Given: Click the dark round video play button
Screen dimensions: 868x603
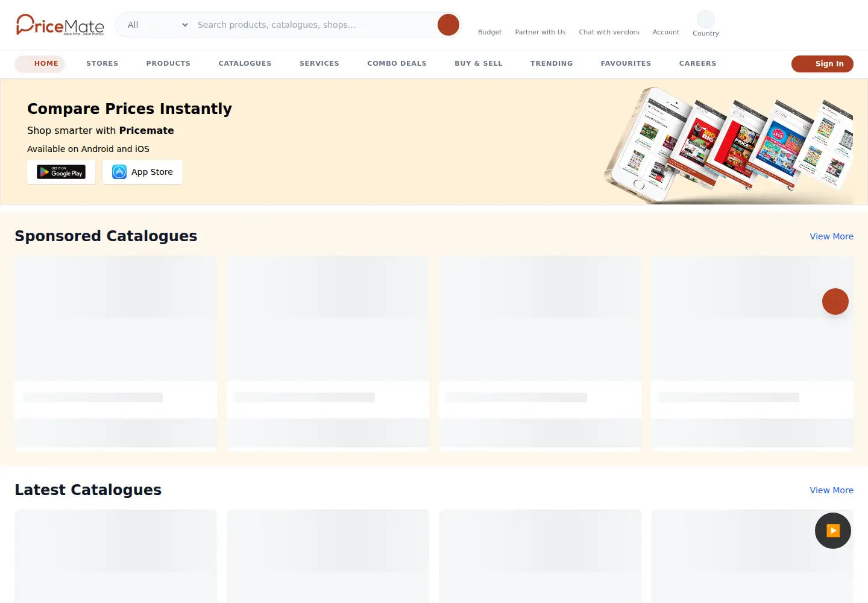Looking at the screenshot, I should pos(833,531).
